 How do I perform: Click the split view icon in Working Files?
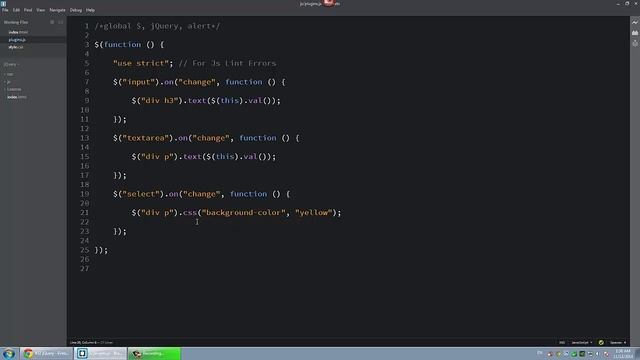60,22
